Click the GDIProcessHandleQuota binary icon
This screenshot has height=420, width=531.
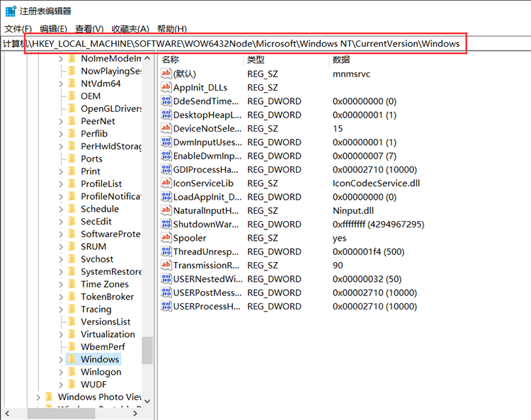(166, 170)
